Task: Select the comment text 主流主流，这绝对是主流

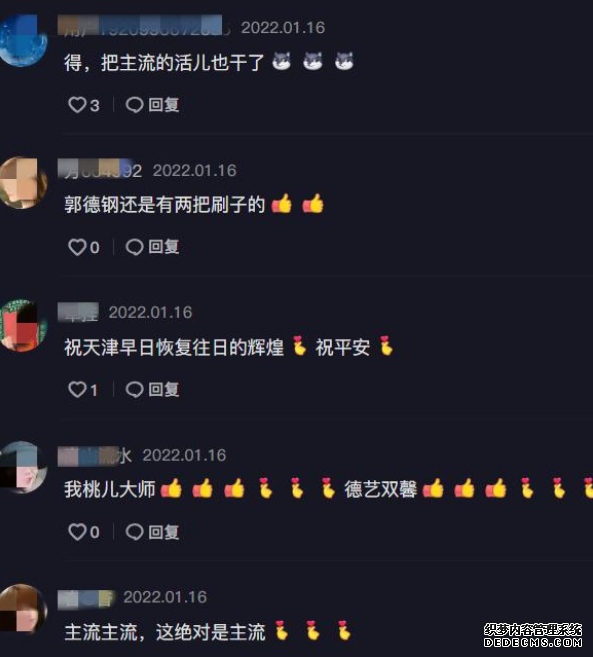Action: pos(165,632)
